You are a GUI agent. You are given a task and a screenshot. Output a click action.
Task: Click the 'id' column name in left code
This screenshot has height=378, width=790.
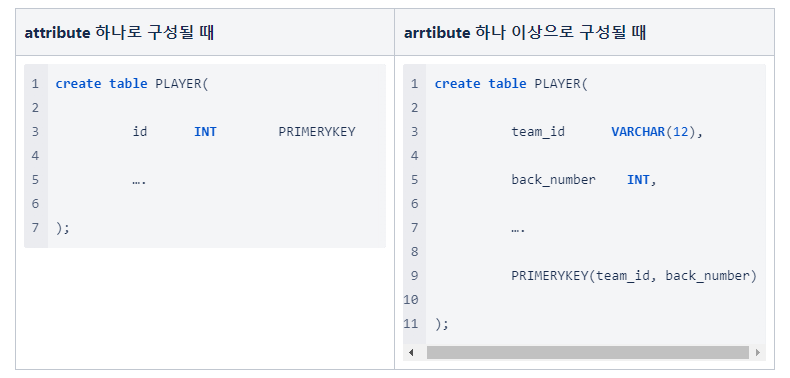click(140, 132)
